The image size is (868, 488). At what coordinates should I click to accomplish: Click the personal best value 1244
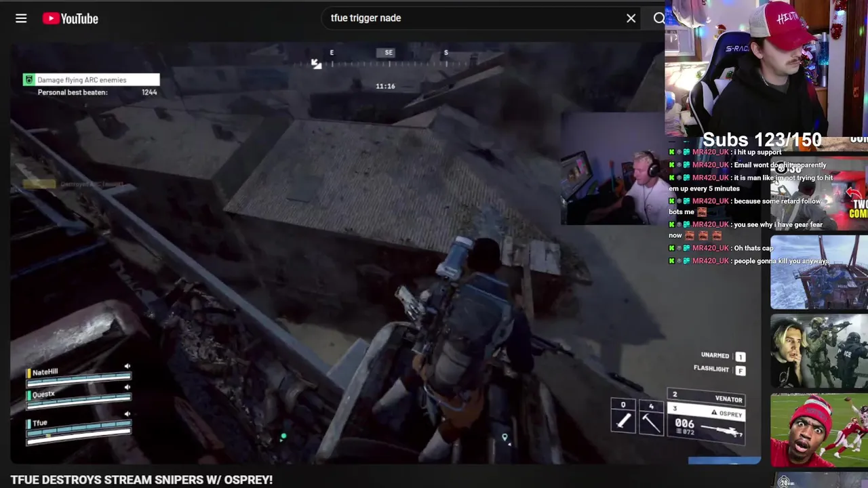(149, 92)
